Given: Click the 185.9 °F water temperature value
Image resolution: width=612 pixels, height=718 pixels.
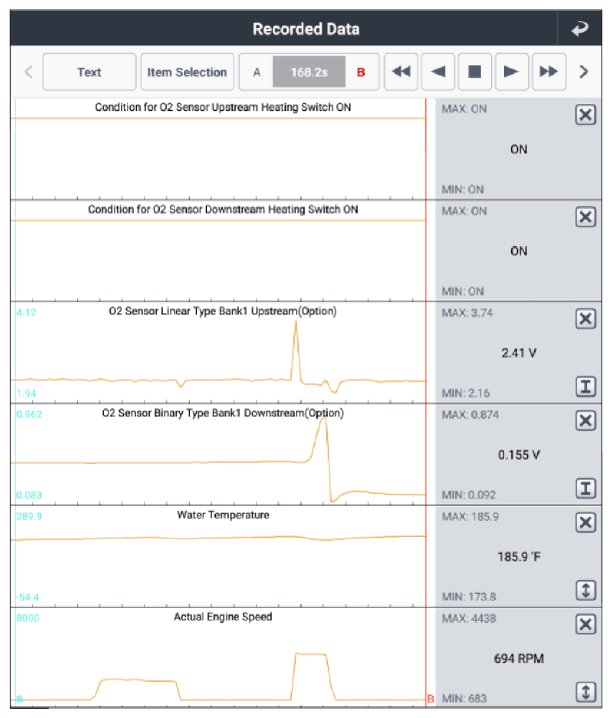Looking at the screenshot, I should click(x=519, y=557).
